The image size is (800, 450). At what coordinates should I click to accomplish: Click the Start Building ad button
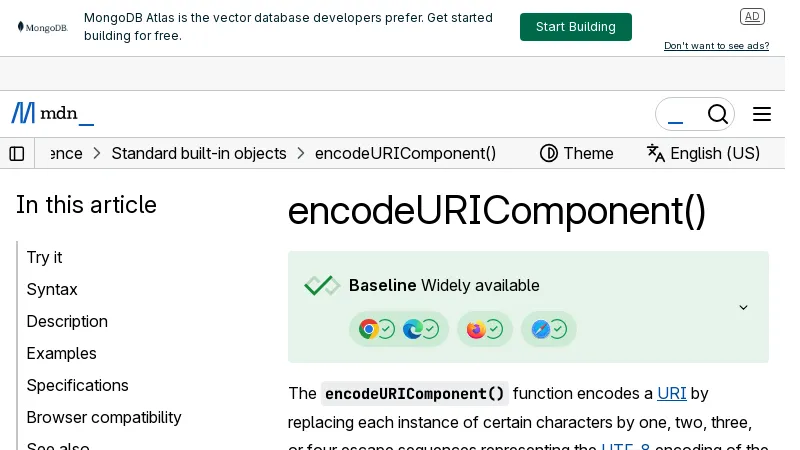tap(575, 27)
